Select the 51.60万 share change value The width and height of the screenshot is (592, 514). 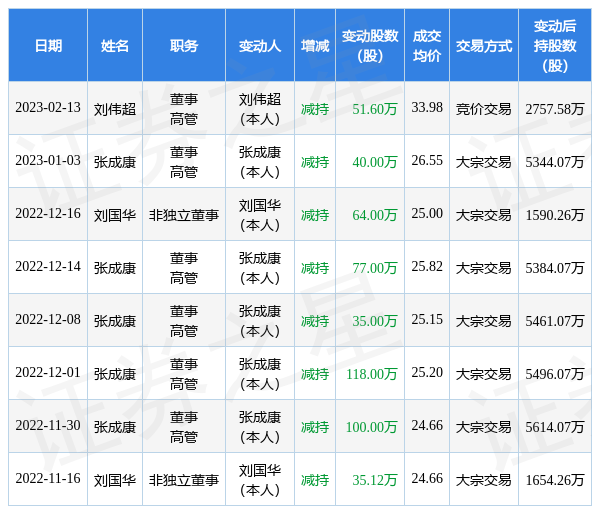(x=375, y=109)
